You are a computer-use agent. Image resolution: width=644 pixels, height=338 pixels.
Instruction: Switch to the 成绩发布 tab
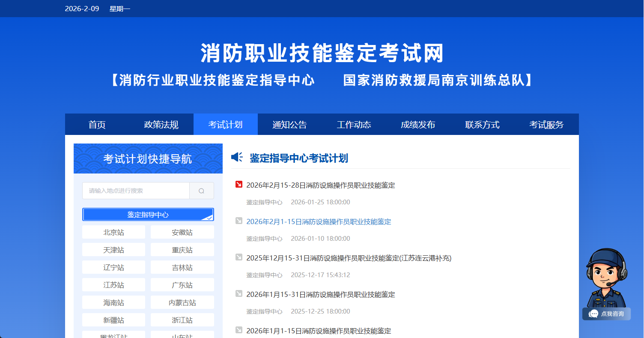pos(417,124)
